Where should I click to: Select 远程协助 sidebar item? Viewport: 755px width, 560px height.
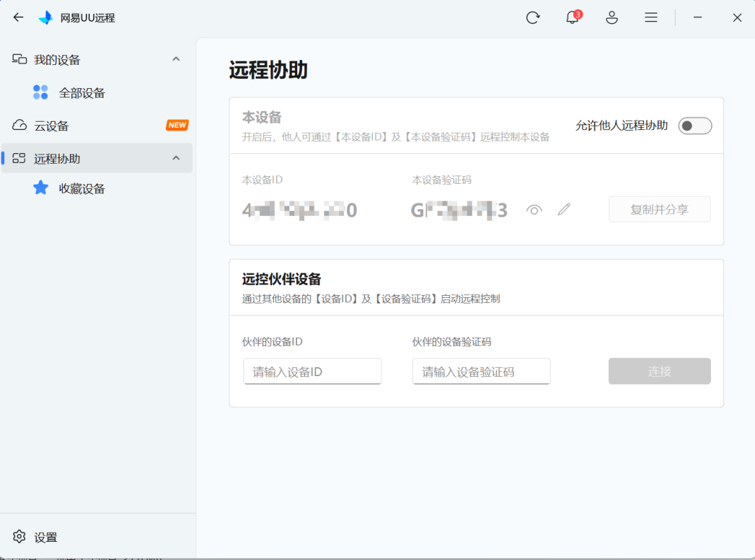[x=98, y=158]
